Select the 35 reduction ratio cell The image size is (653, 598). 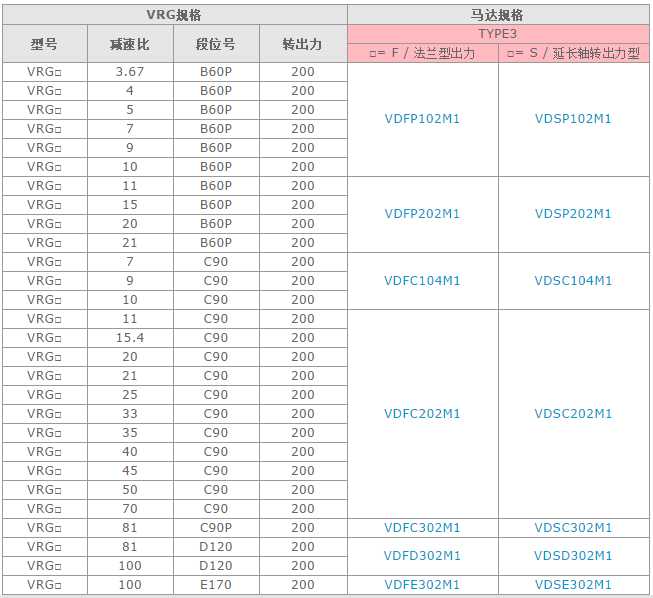[130, 433]
